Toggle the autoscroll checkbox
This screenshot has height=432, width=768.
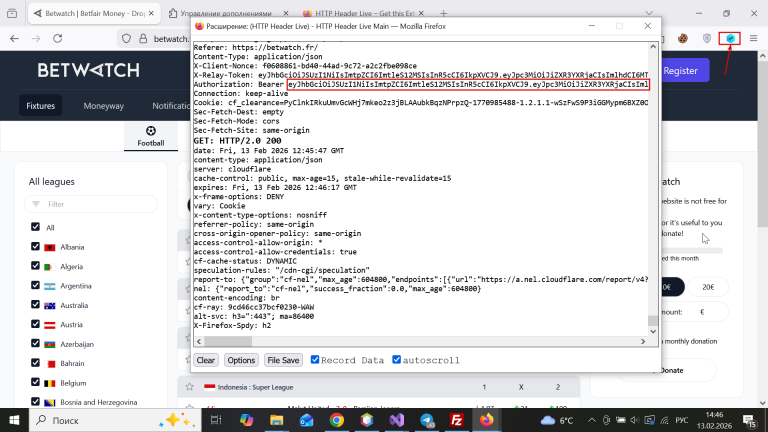396,360
